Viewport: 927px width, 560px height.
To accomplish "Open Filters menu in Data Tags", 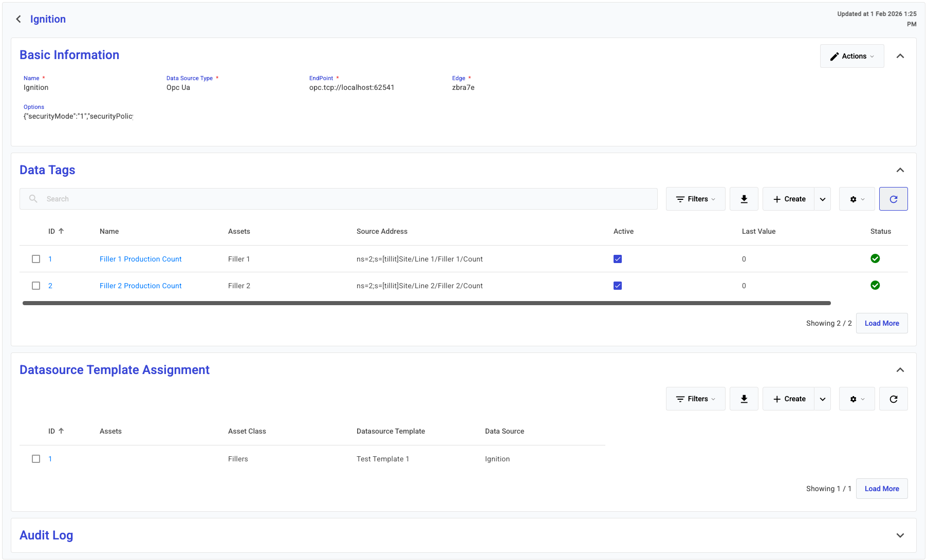I will pyautogui.click(x=695, y=199).
